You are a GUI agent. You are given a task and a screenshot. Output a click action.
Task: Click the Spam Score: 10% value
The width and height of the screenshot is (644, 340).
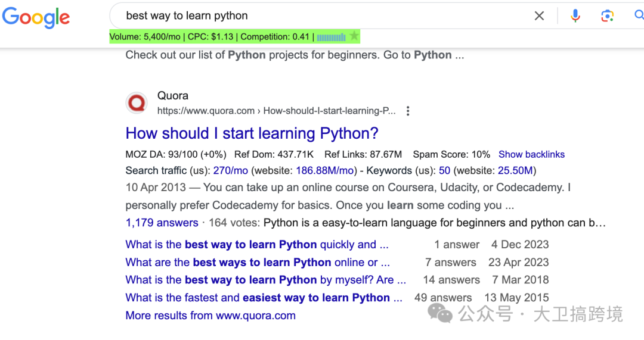(451, 154)
